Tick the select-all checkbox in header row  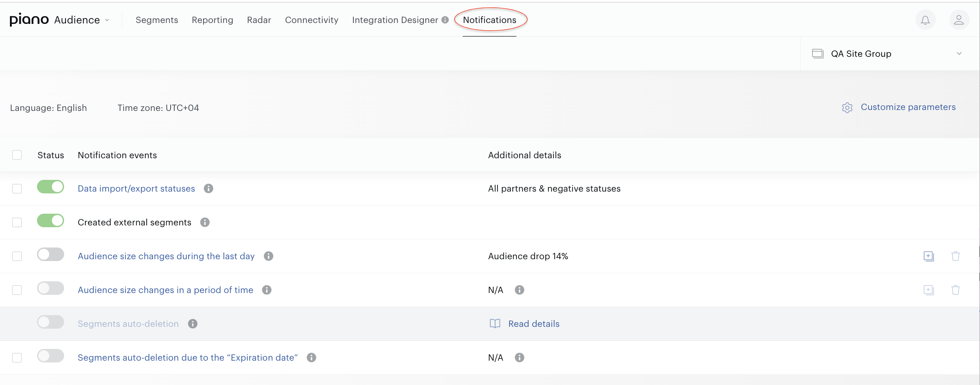click(x=17, y=155)
